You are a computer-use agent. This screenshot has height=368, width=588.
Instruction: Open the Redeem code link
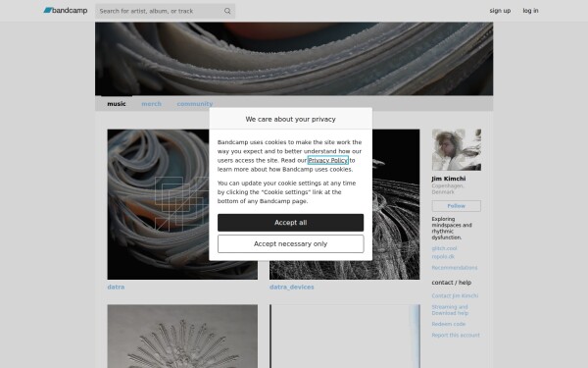(449, 324)
